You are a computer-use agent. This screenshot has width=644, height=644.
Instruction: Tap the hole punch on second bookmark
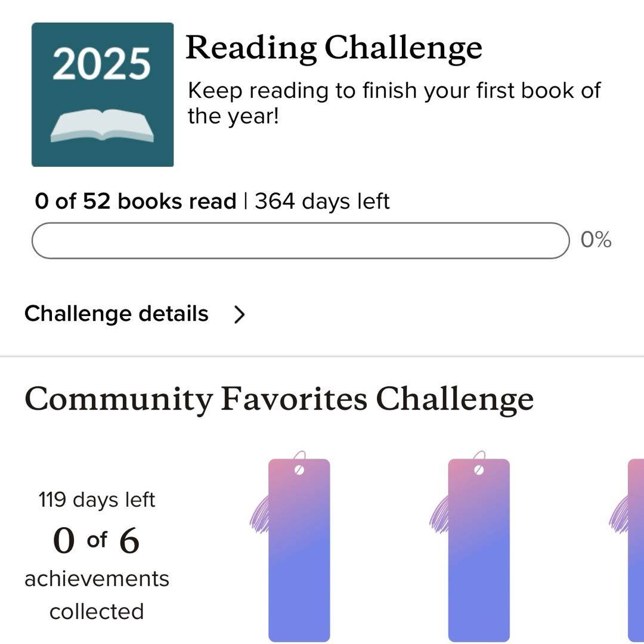[479, 470]
